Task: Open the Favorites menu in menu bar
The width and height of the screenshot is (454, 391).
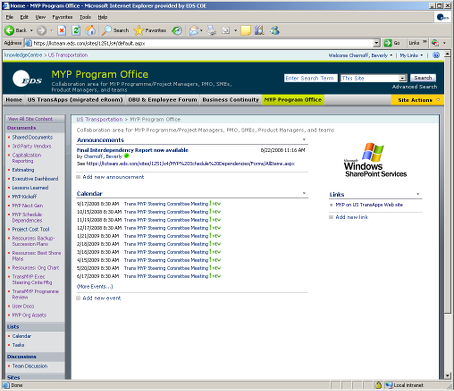Action: pos(62,17)
